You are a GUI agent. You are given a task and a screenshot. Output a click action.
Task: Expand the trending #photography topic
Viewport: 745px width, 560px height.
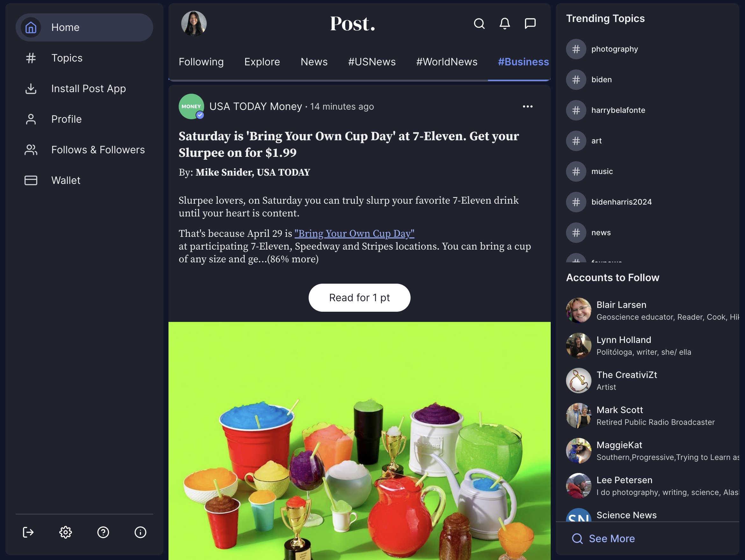(614, 49)
